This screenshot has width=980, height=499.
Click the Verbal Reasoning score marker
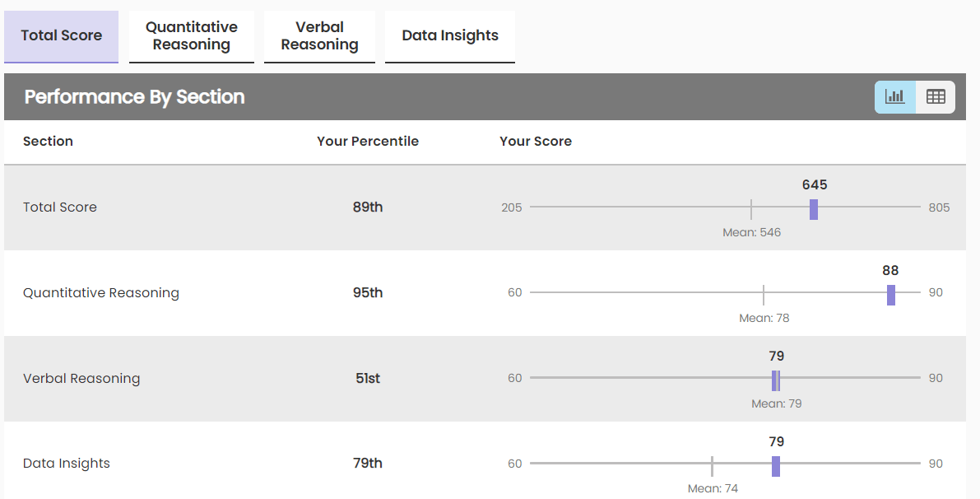click(774, 380)
